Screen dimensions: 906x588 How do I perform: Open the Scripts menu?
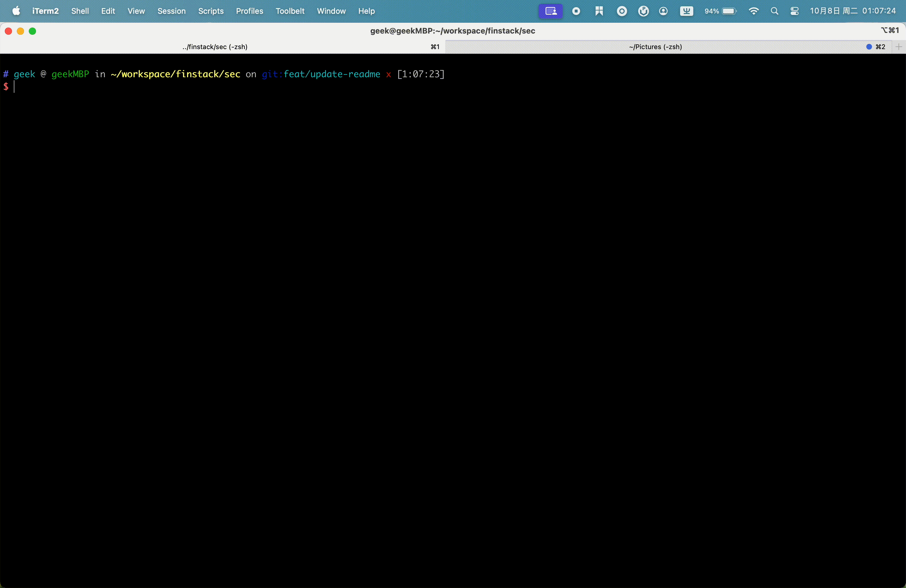coord(211,11)
